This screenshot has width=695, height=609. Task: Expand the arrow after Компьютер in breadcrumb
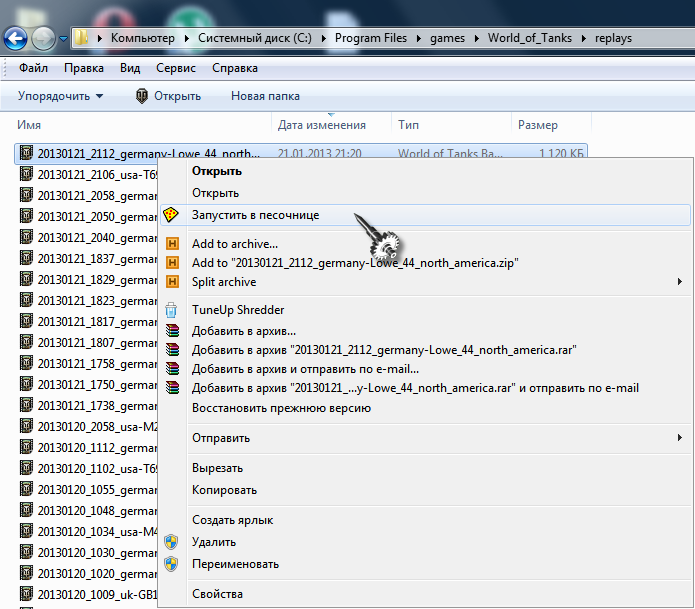(x=187, y=39)
